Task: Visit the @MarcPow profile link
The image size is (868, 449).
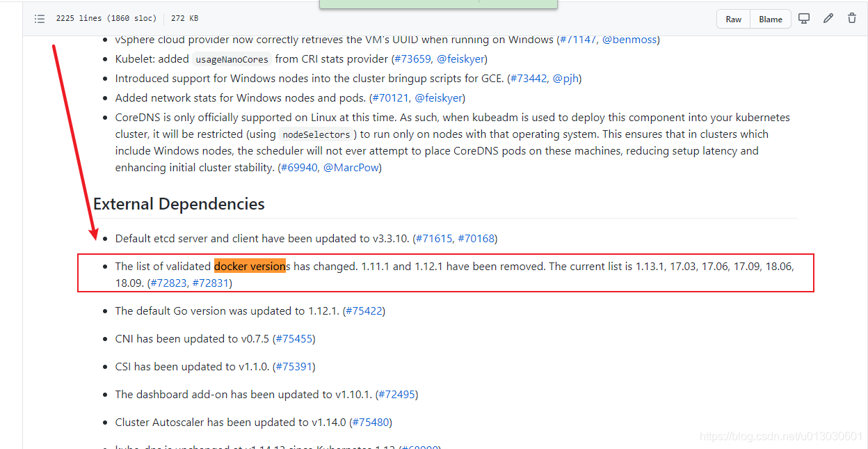Action: pos(351,168)
